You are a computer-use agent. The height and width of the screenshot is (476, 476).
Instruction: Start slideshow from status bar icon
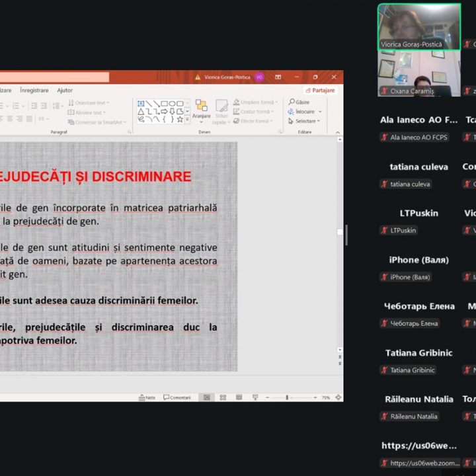tap(255, 397)
